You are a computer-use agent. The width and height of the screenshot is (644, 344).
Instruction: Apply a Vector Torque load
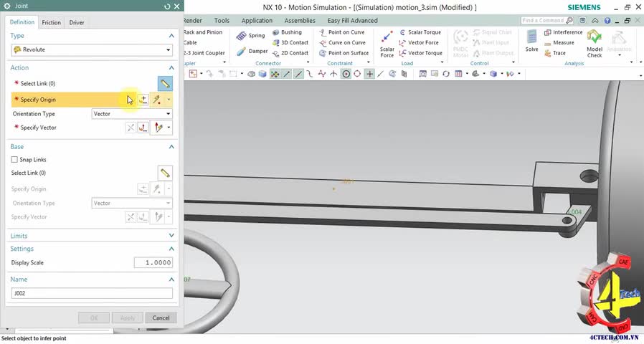coord(420,53)
